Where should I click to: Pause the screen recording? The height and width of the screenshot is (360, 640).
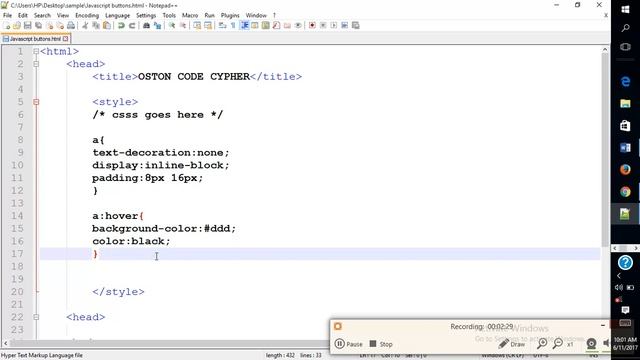(349, 344)
